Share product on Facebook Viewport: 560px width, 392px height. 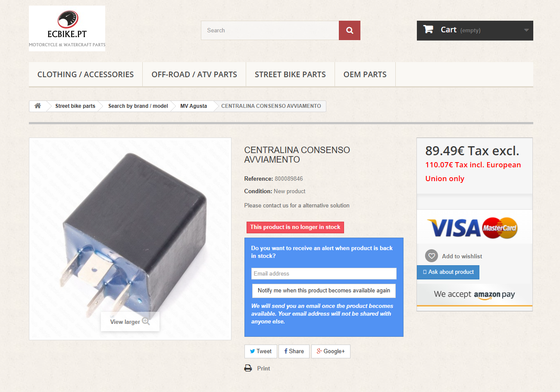tap(294, 351)
